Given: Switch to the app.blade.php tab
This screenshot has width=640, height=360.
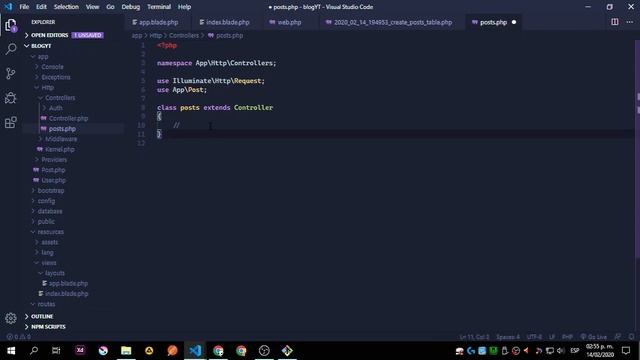Looking at the screenshot, I should (158, 22).
